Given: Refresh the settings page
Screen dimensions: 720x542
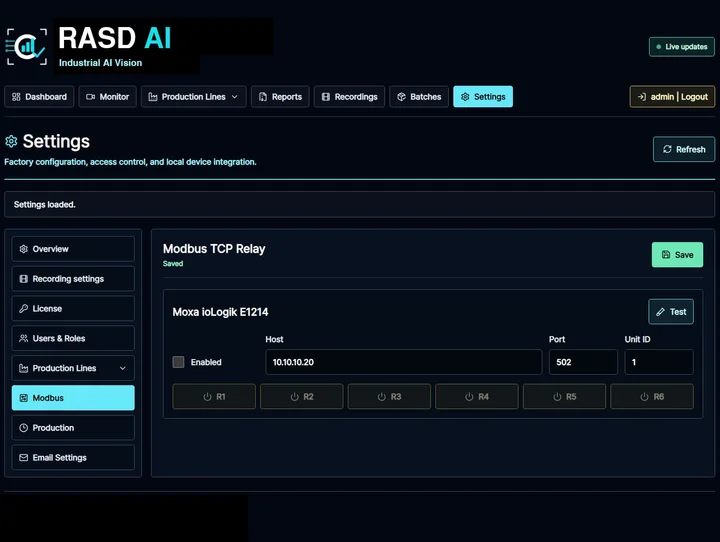Looking at the screenshot, I should (x=684, y=149).
